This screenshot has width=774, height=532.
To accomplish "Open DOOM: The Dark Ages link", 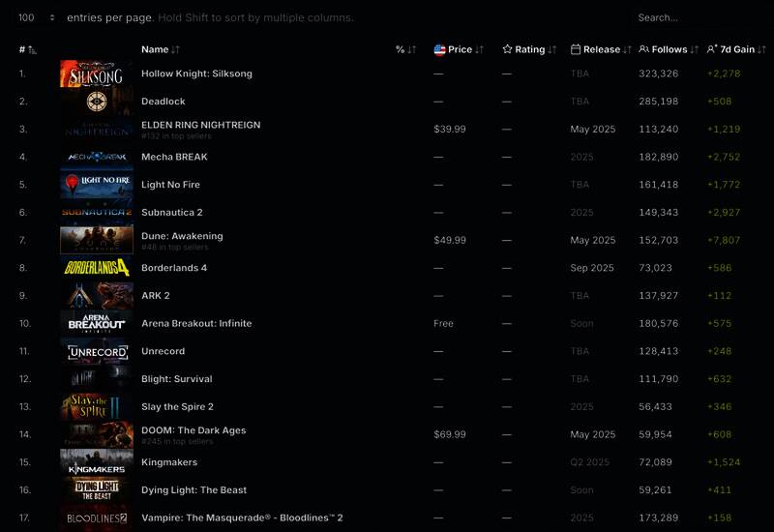I will click(x=193, y=430).
